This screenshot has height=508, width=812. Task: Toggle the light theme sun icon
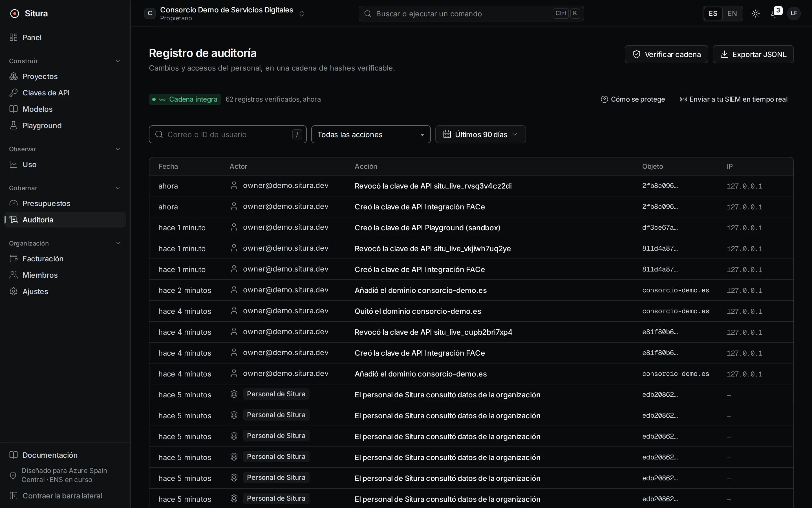(x=756, y=14)
